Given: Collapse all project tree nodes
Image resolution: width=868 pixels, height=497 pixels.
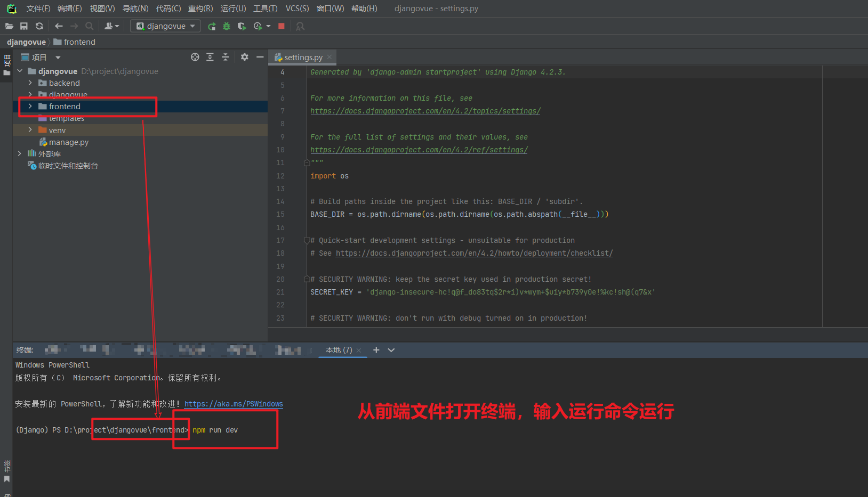Looking at the screenshot, I should (x=226, y=57).
